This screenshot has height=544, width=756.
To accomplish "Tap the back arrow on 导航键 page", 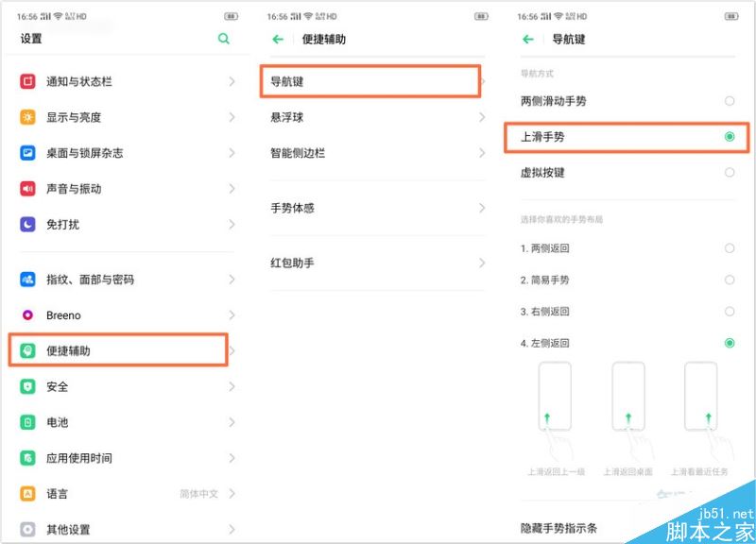I will tap(527, 40).
